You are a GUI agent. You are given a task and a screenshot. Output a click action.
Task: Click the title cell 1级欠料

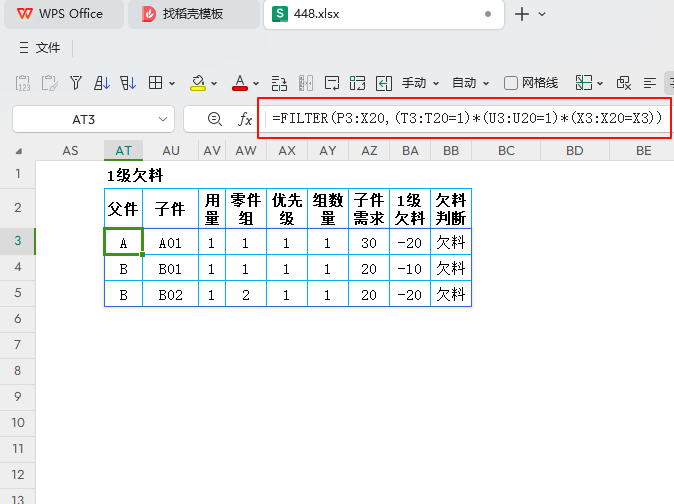pyautogui.click(x=135, y=175)
